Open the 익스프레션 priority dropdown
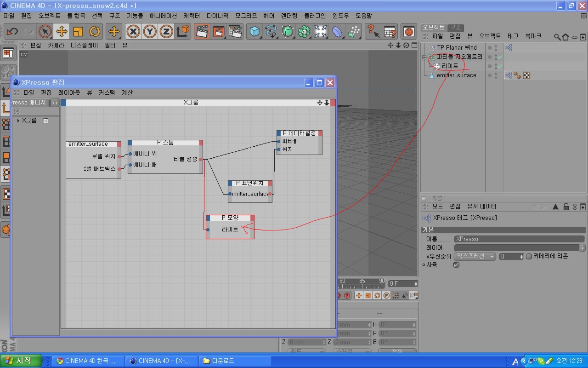The width and height of the screenshot is (588, 368). 475,256
